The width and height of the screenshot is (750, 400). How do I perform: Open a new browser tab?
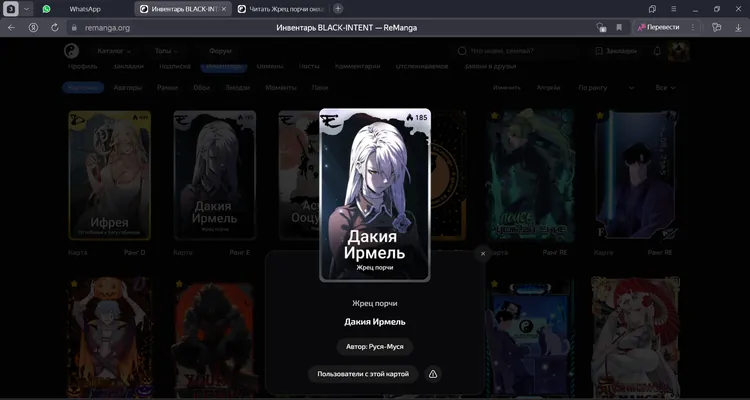[338, 9]
